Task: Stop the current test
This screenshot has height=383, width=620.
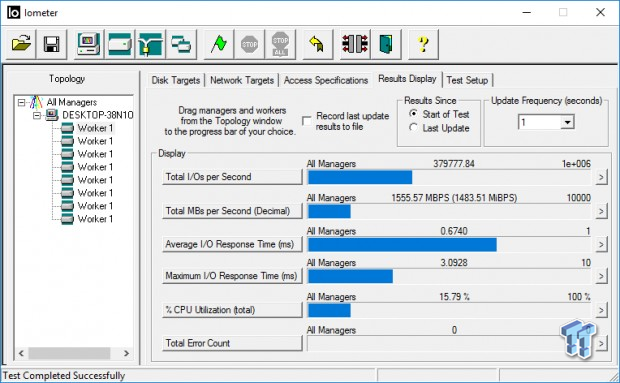Action: point(250,44)
